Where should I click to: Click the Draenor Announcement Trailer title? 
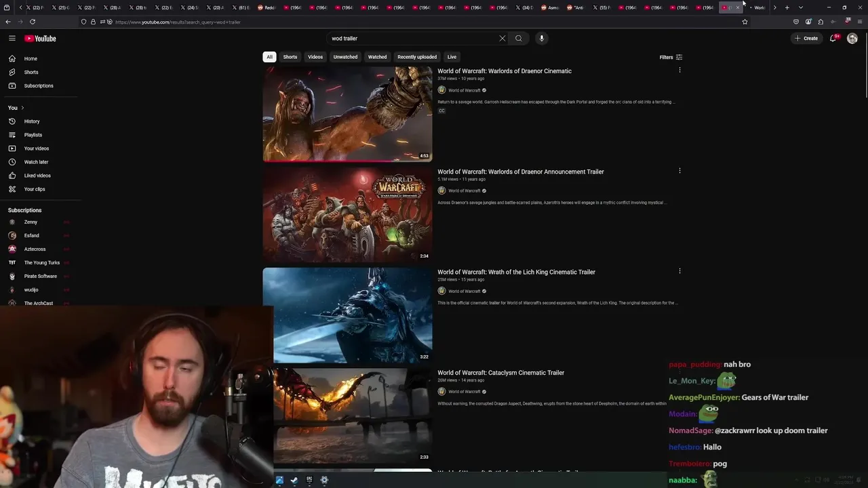[521, 171]
